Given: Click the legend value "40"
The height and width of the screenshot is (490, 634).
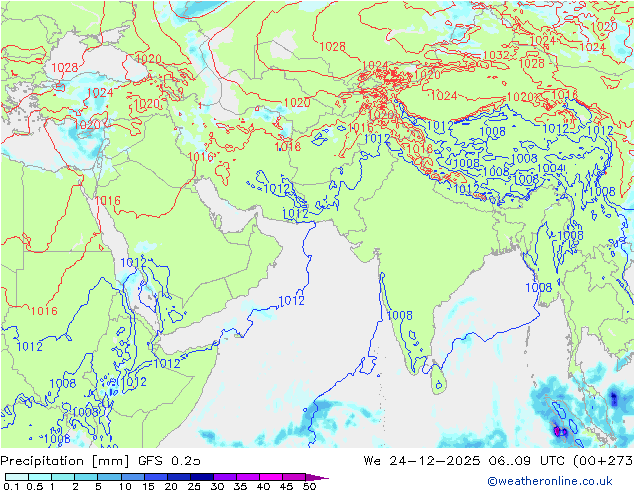Looking at the screenshot, I should tap(263, 486).
